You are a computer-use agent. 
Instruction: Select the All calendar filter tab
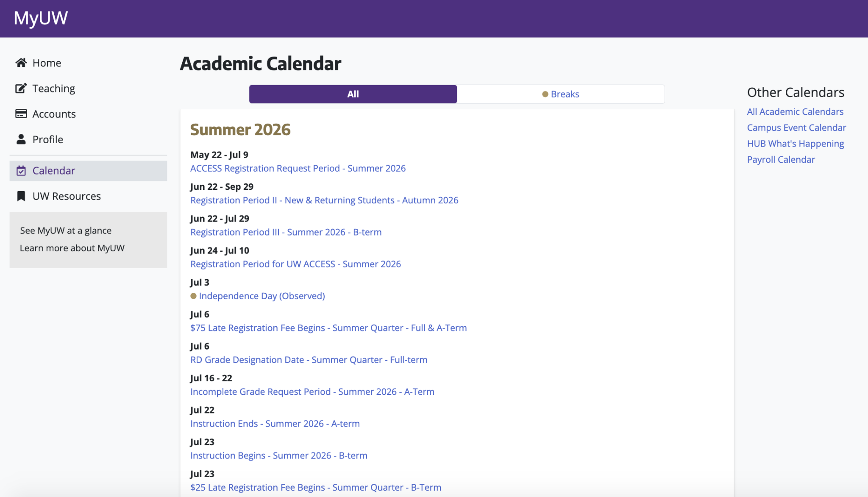point(353,94)
